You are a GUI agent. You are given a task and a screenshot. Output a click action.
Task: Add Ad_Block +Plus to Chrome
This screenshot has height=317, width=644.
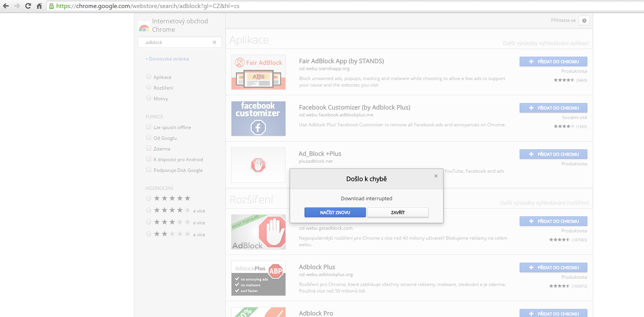point(553,154)
